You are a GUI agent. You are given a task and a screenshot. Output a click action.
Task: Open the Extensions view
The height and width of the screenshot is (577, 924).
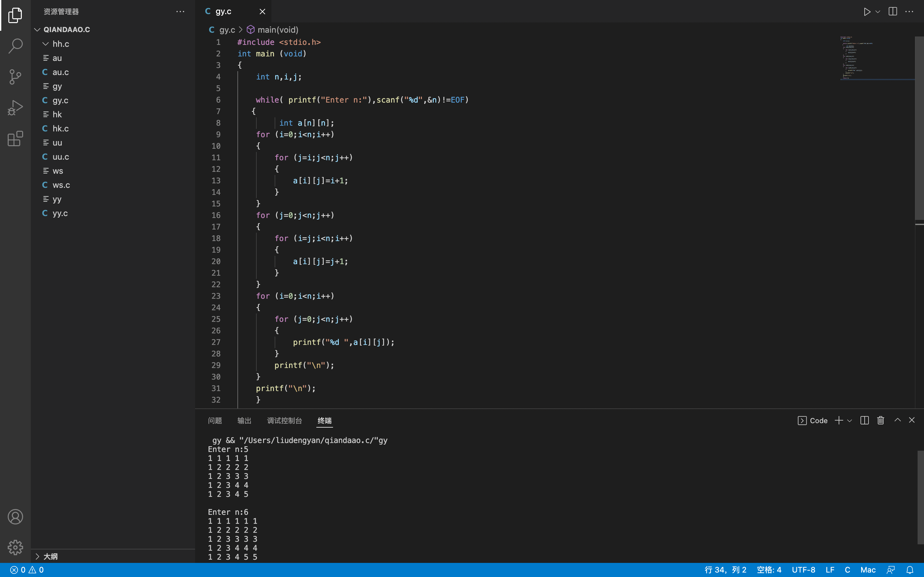pyautogui.click(x=15, y=138)
